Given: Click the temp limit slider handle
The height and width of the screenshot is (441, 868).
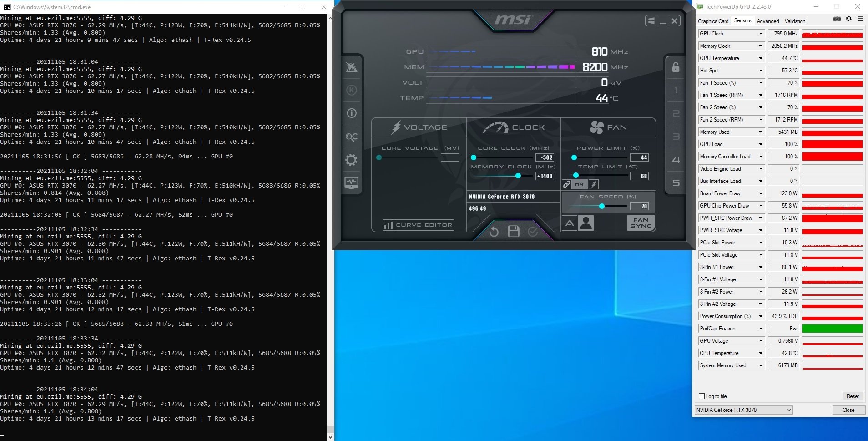Looking at the screenshot, I should (576, 175).
